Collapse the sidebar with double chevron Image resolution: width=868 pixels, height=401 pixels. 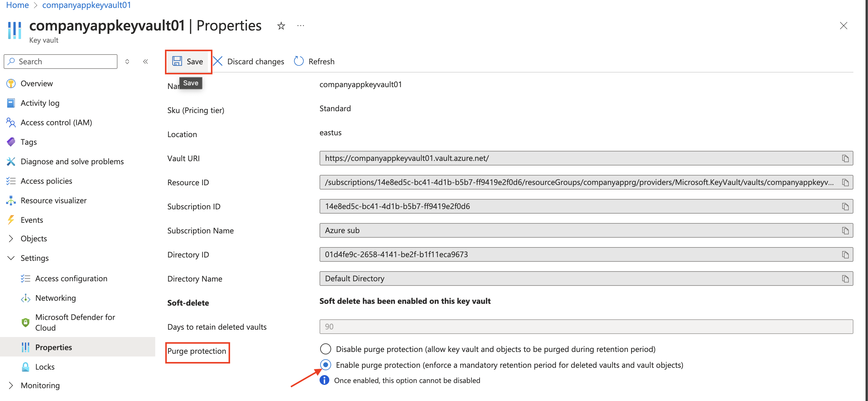click(x=145, y=61)
